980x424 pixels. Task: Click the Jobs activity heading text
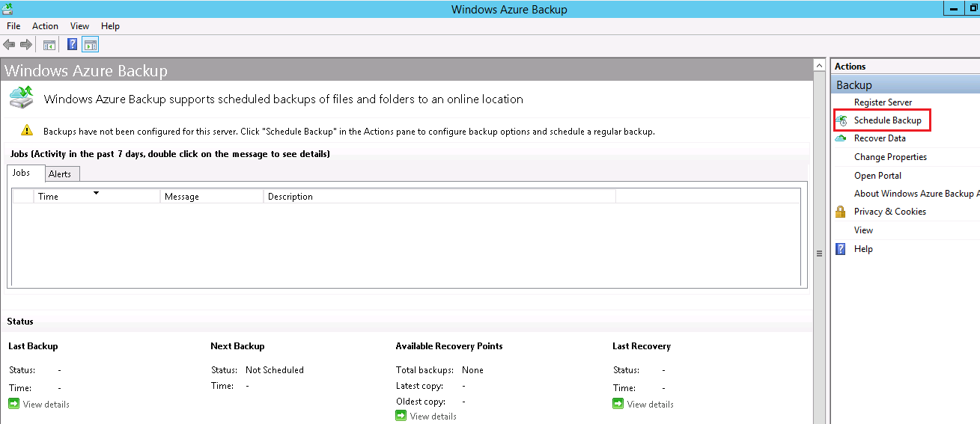(170, 153)
